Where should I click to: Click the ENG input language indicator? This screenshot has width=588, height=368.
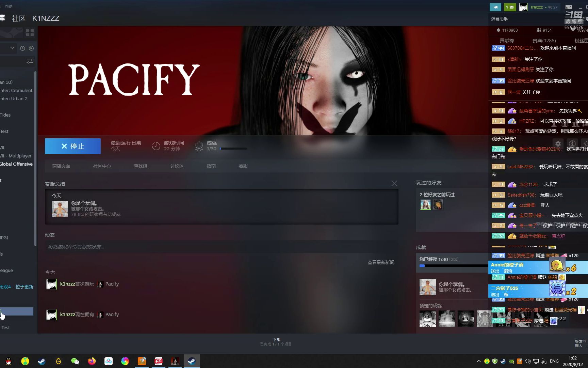554,361
